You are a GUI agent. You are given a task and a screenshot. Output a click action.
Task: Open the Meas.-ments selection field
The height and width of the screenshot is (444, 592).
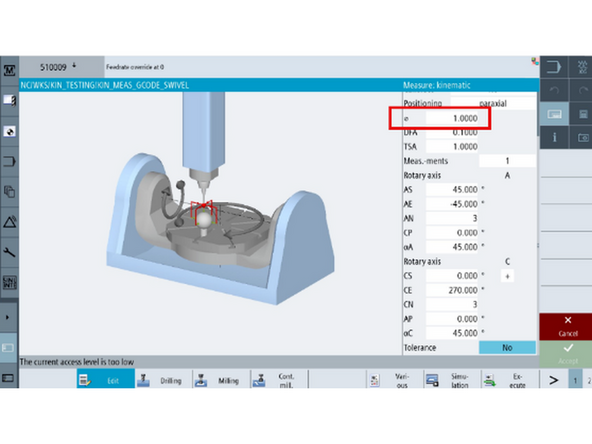pyautogui.click(x=507, y=161)
